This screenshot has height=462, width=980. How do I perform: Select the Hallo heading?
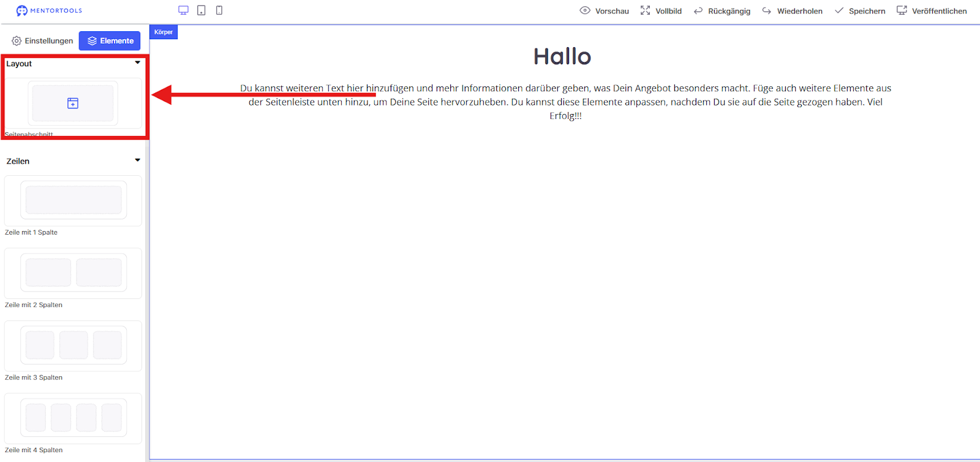pos(562,56)
